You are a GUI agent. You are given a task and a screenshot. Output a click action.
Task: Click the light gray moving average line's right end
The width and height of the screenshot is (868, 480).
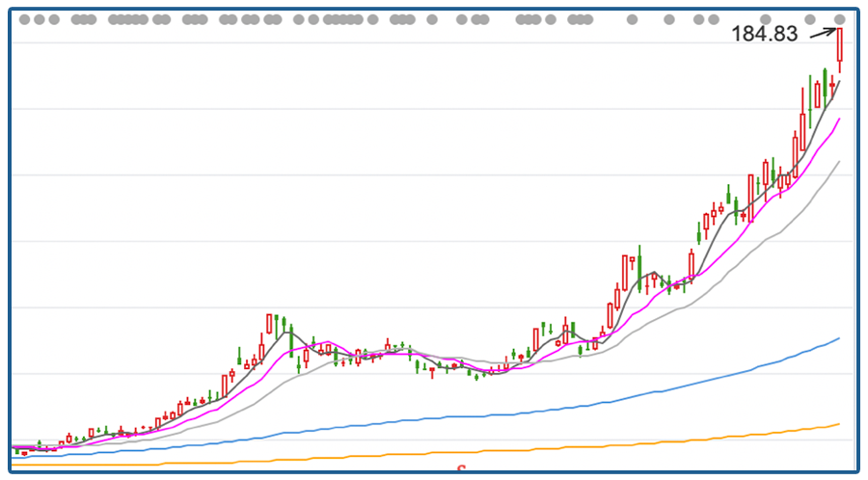tap(837, 164)
